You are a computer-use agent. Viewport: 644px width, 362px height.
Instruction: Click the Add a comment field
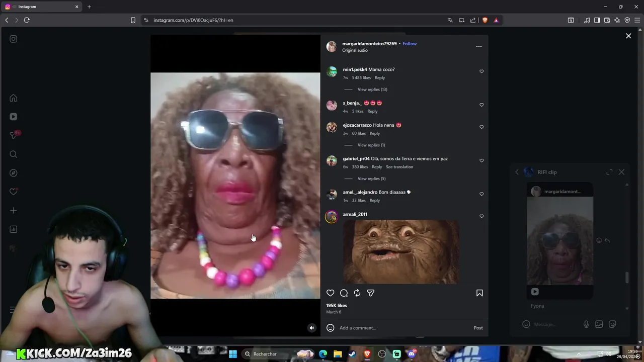click(x=405, y=328)
